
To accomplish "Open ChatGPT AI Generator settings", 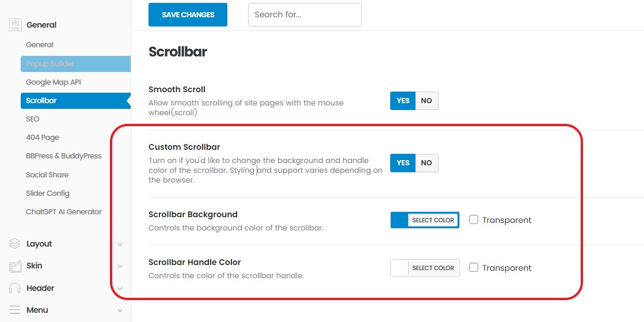I will 64,212.
